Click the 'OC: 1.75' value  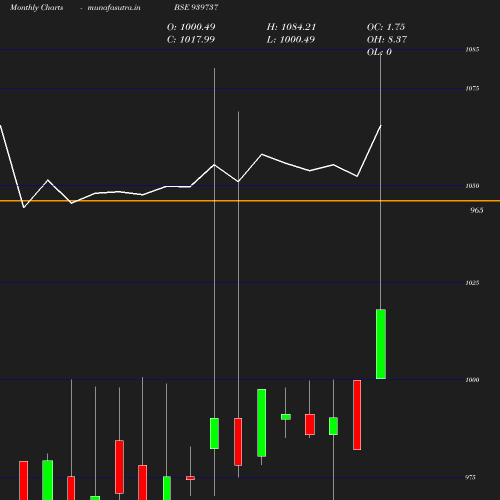386,27
